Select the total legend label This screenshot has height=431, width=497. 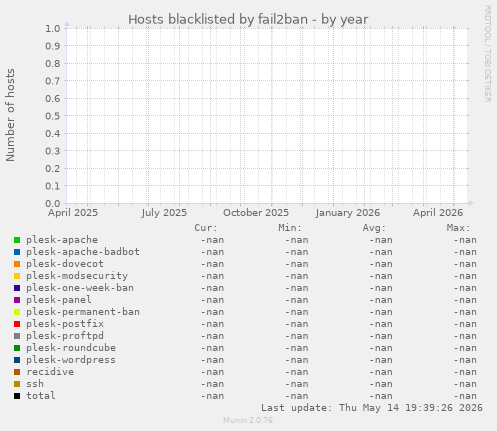click(x=41, y=396)
